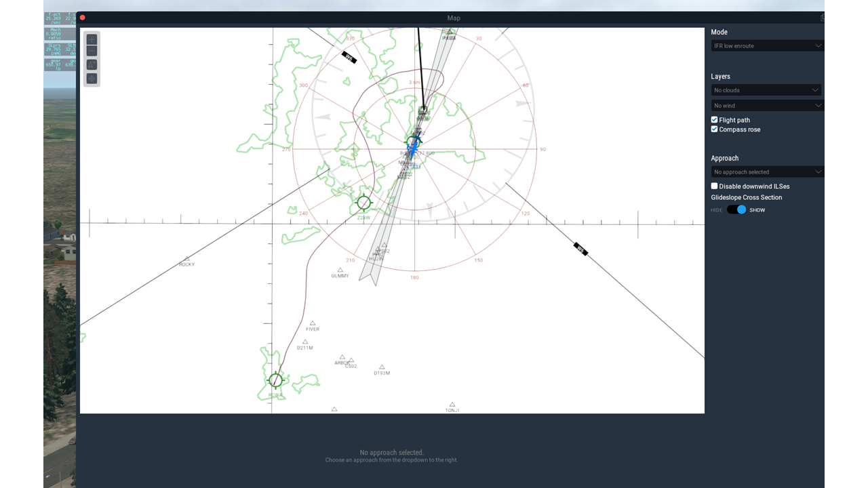Click the 240 compass rose heading label

click(303, 213)
